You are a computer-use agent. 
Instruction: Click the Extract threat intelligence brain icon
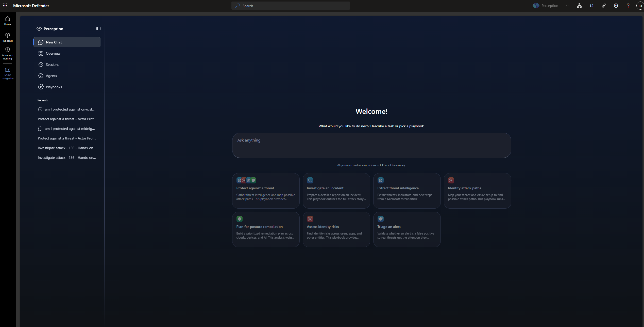point(380,180)
